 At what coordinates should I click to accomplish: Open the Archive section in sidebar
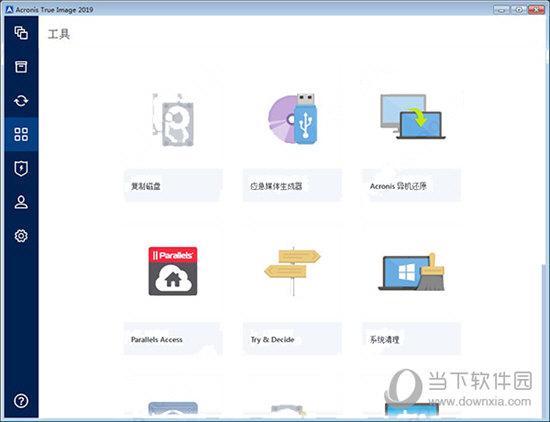(x=21, y=67)
